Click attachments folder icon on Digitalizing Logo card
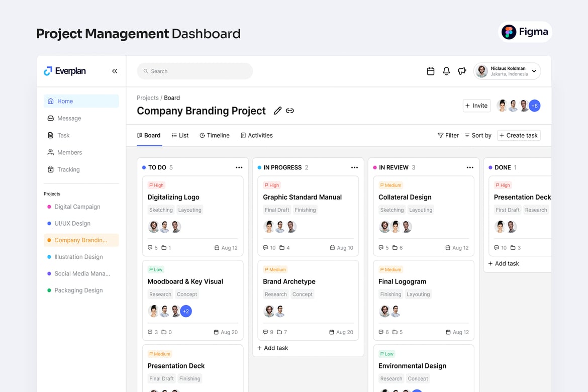 click(x=164, y=248)
